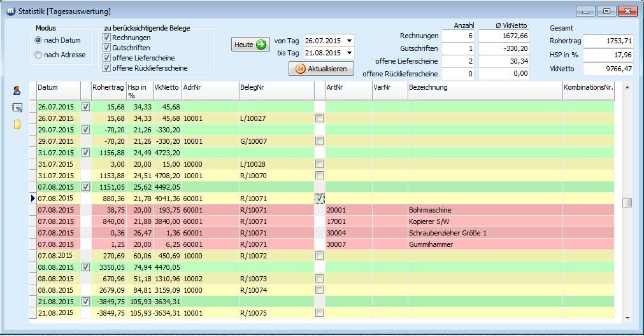Click the person icon in the left sidebar
Screen dimensions: 644x336
coord(17,91)
